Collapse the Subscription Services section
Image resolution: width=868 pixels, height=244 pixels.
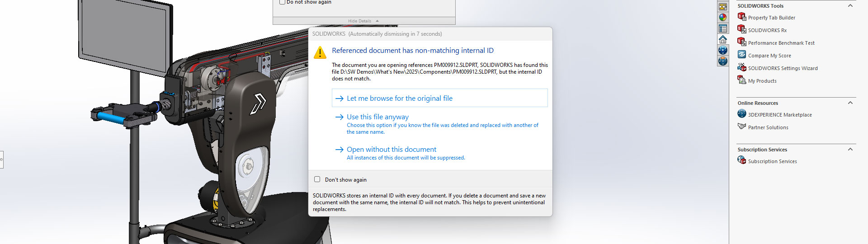coord(850,150)
